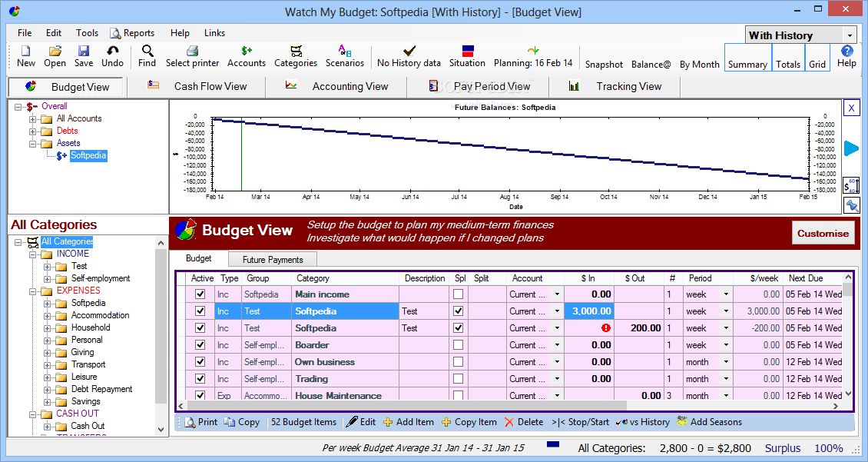Switch to Tracking View tab
This screenshot has height=462, width=868.
click(x=615, y=86)
